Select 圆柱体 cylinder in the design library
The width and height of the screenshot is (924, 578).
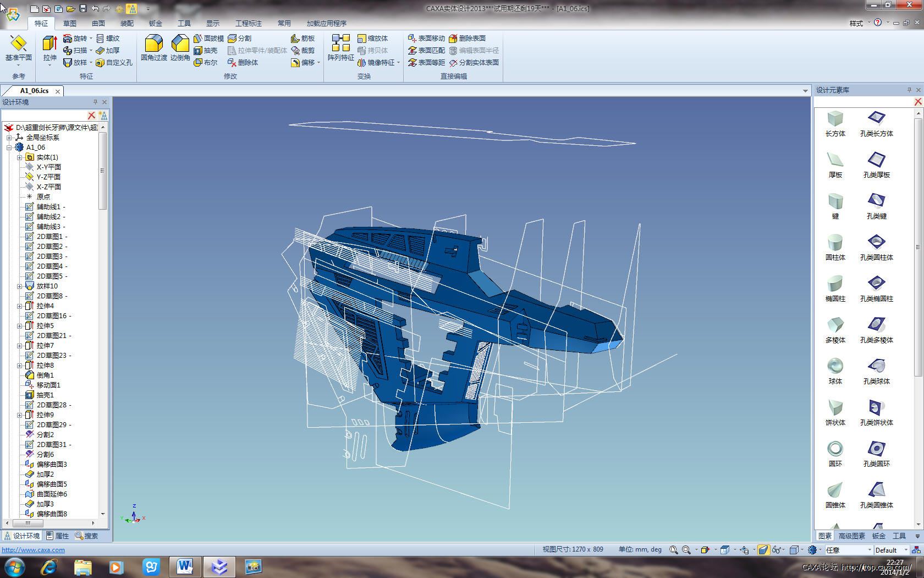[835, 247]
